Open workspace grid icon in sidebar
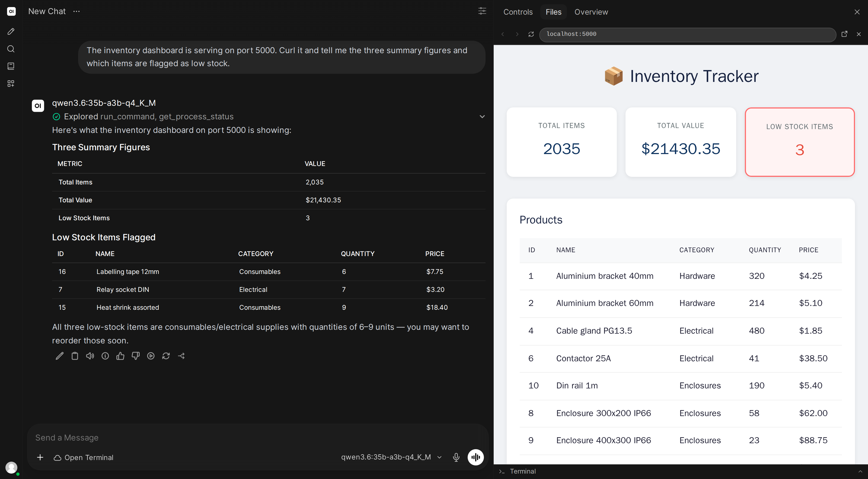 pos(11,84)
